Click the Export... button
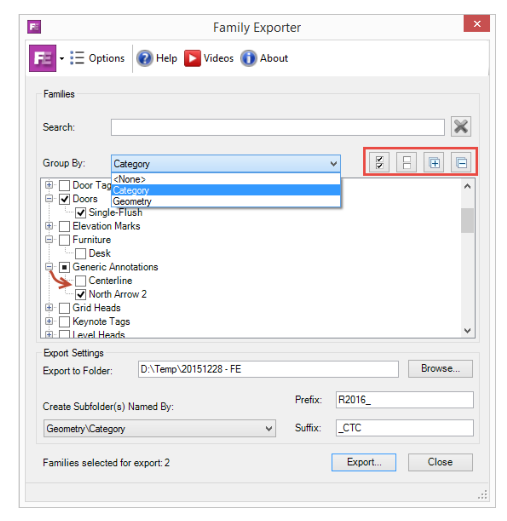507x521 pixels. click(x=364, y=462)
